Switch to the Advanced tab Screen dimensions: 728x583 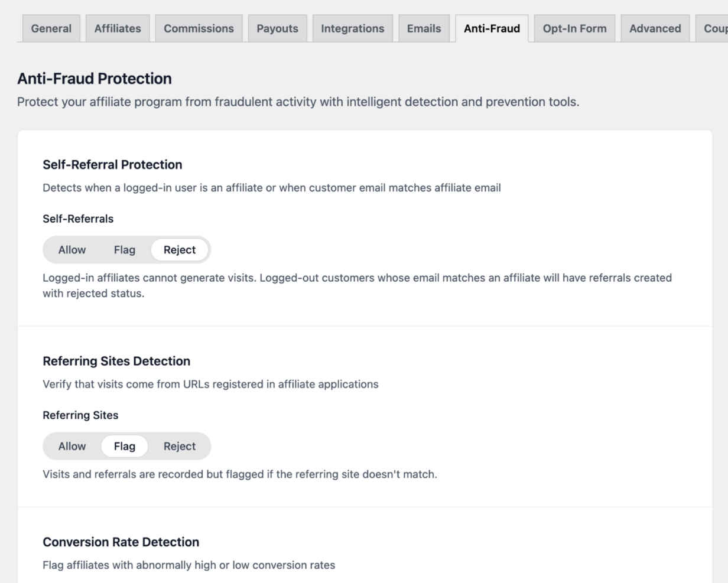click(654, 28)
